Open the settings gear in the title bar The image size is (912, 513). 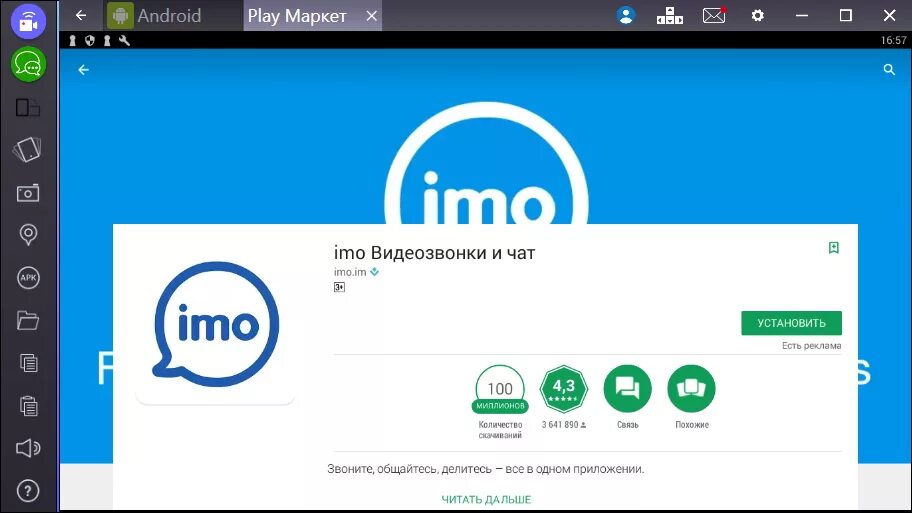(x=757, y=16)
